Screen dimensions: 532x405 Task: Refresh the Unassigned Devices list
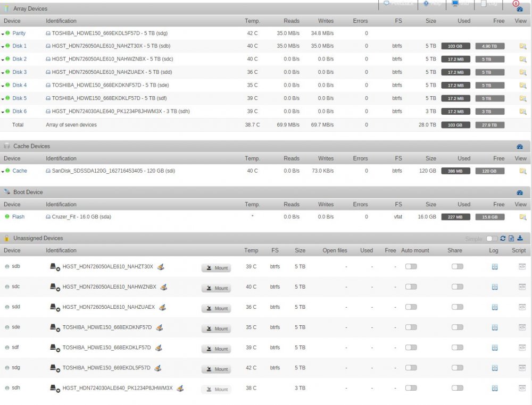click(503, 238)
